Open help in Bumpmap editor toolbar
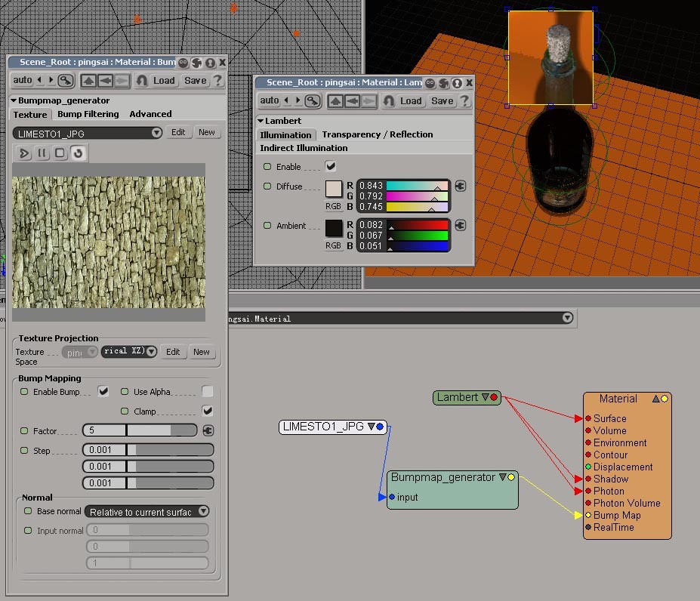 pyautogui.click(x=217, y=80)
